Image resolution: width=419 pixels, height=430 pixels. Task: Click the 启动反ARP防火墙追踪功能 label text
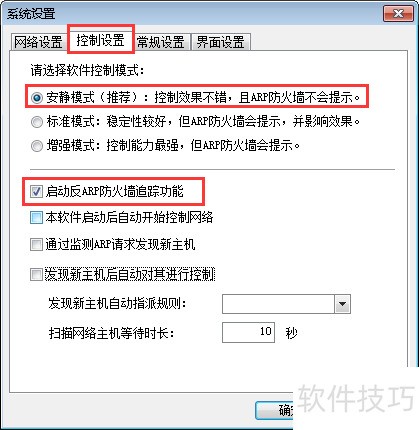click(x=115, y=191)
